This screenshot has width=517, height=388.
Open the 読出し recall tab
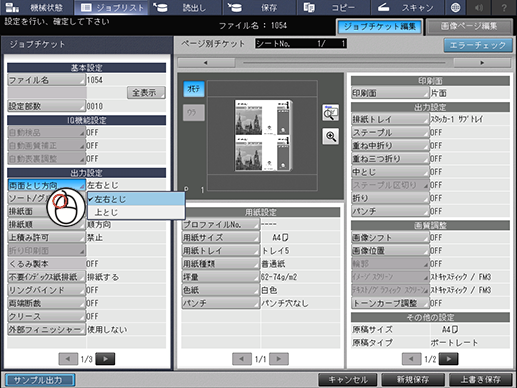click(x=185, y=7)
